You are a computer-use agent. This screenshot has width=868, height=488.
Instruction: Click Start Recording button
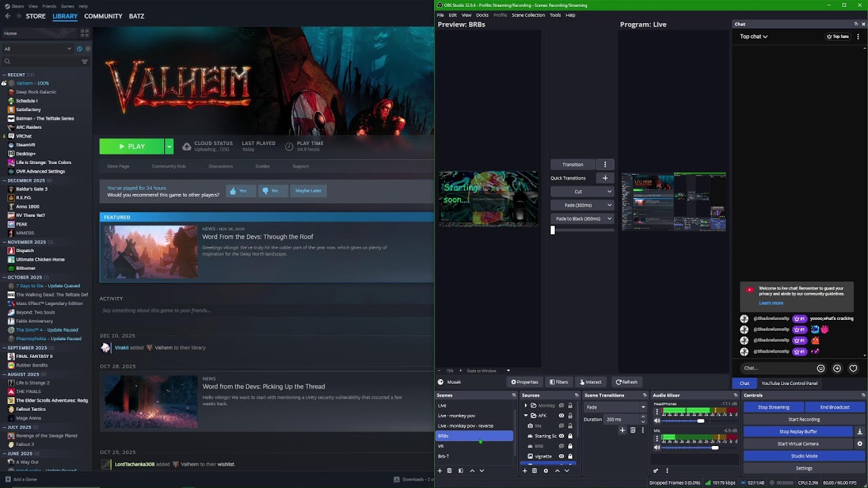point(804,420)
